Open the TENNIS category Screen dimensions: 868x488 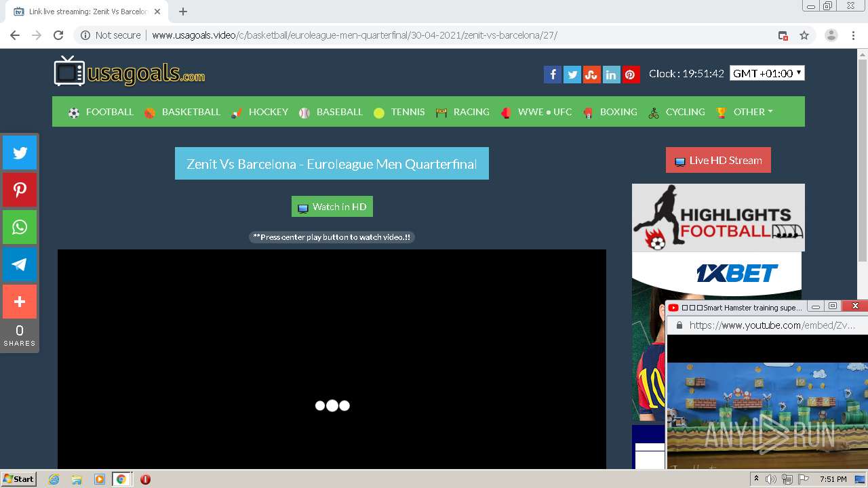click(399, 112)
